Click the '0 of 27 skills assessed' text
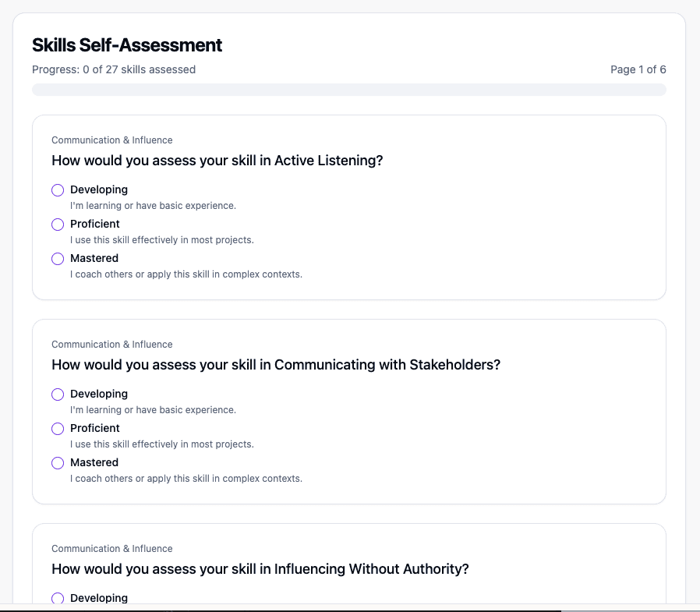This screenshot has height=612, width=700. (114, 69)
